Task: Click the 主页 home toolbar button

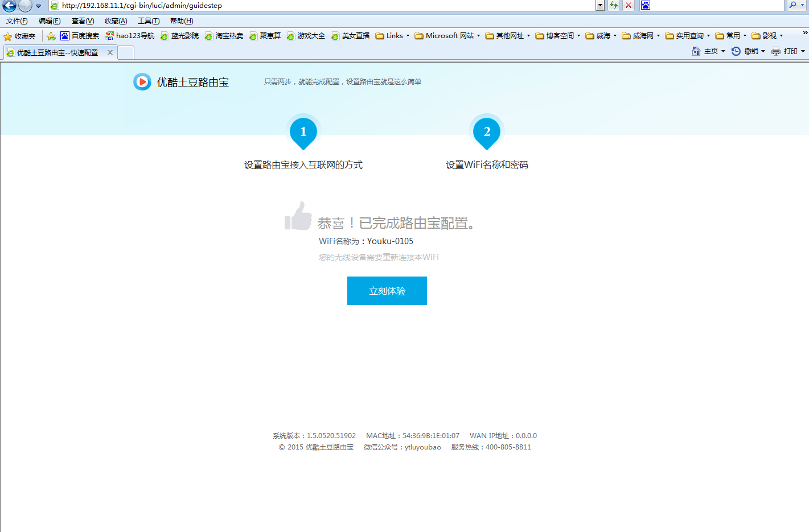Action: click(x=708, y=51)
